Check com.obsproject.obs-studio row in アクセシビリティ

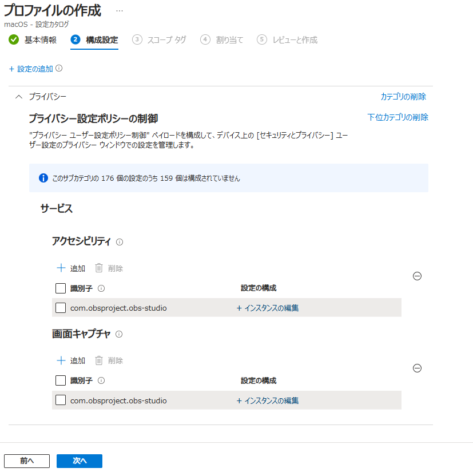click(x=61, y=308)
